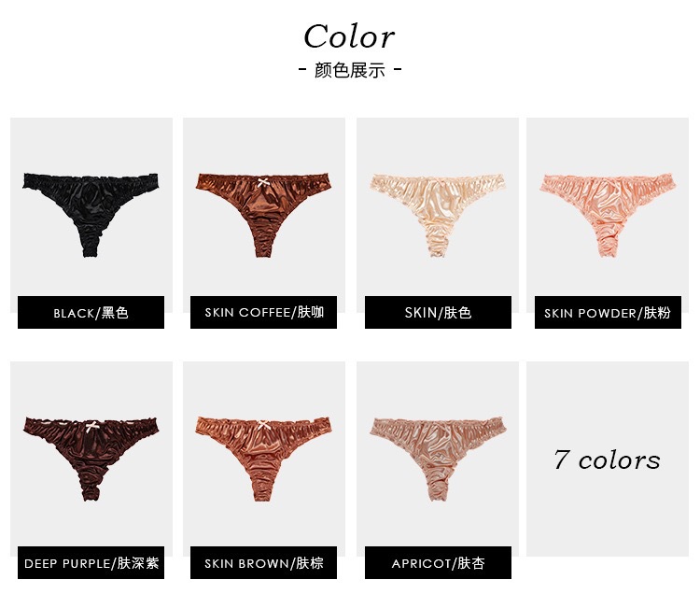Viewport: 700px width, 608px height.
Task: Choose the skin brown panty image
Action: click(263, 460)
